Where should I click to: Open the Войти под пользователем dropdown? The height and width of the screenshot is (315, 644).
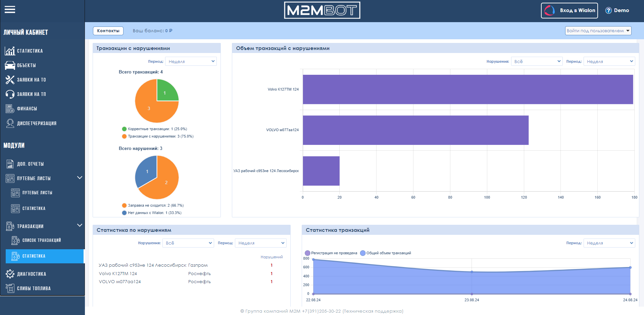pos(598,31)
